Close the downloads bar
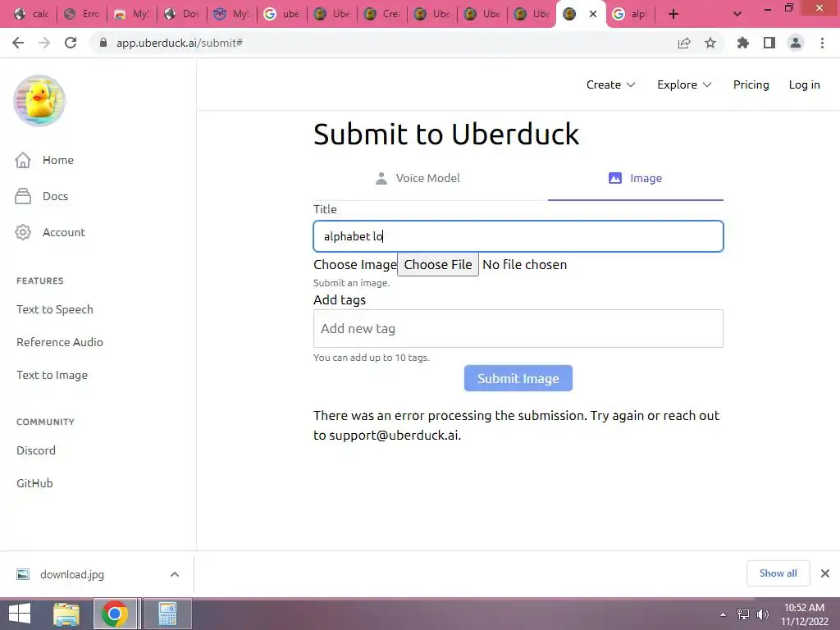The width and height of the screenshot is (840, 630). (x=825, y=573)
